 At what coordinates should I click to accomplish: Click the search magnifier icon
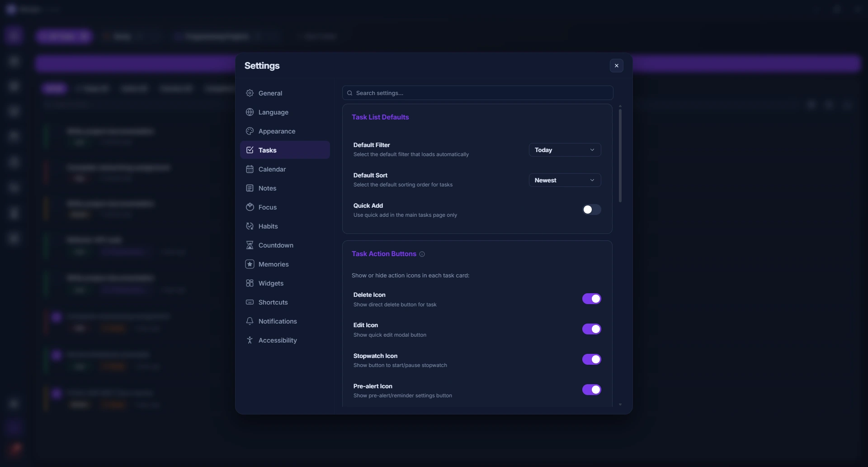[349, 93]
